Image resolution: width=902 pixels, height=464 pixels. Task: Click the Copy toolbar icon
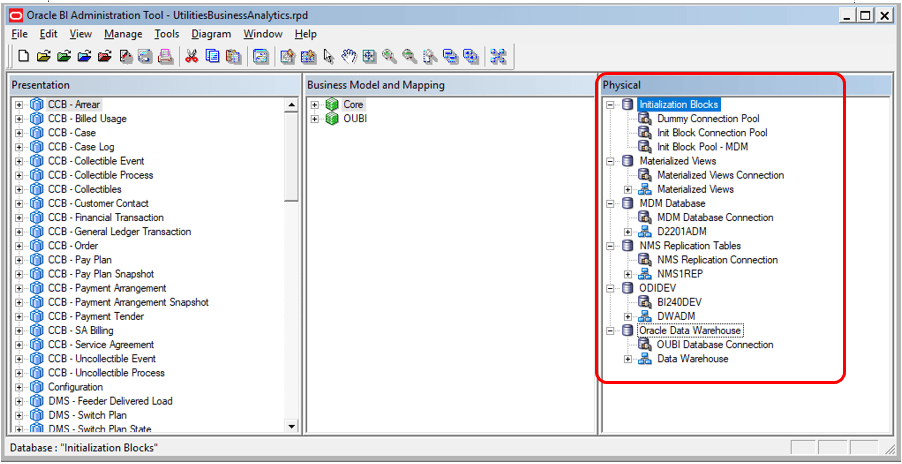click(x=212, y=56)
